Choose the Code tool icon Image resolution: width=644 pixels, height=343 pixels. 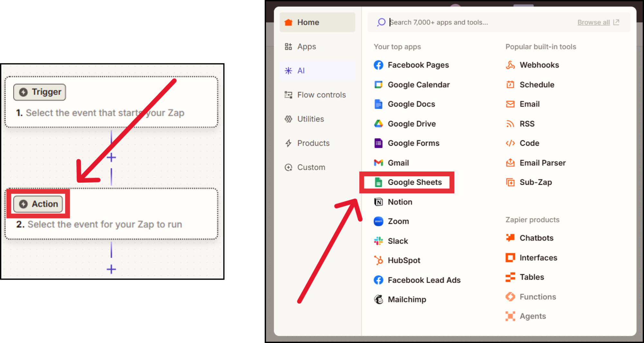coord(510,143)
